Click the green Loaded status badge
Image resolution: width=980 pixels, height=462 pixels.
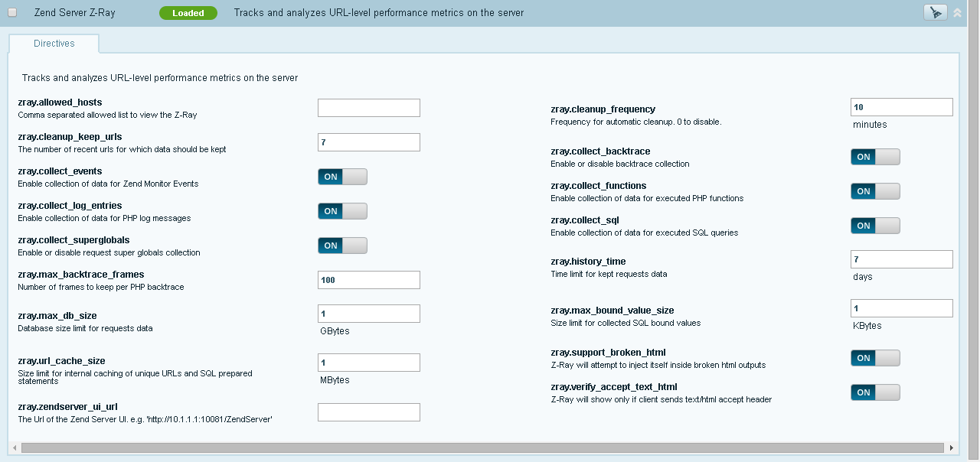tap(188, 13)
